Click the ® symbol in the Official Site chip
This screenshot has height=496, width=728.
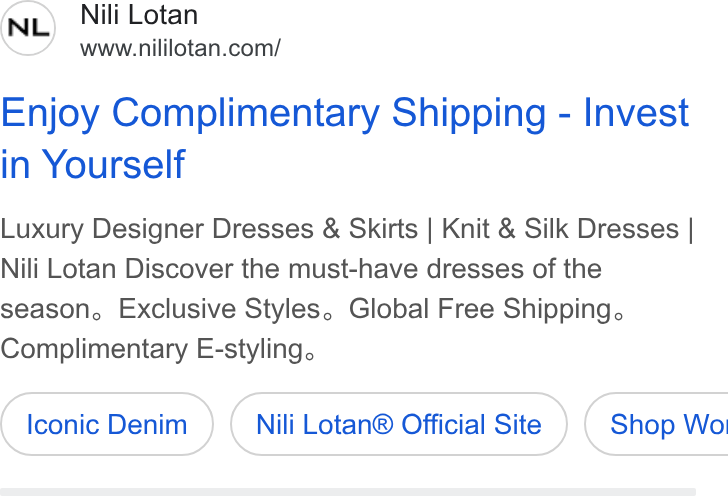[382, 424]
